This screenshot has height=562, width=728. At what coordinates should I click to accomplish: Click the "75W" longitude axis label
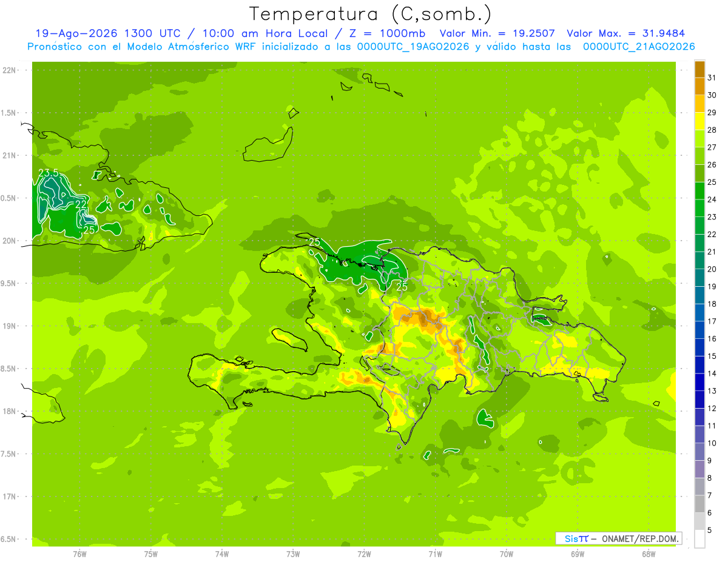click(x=150, y=554)
